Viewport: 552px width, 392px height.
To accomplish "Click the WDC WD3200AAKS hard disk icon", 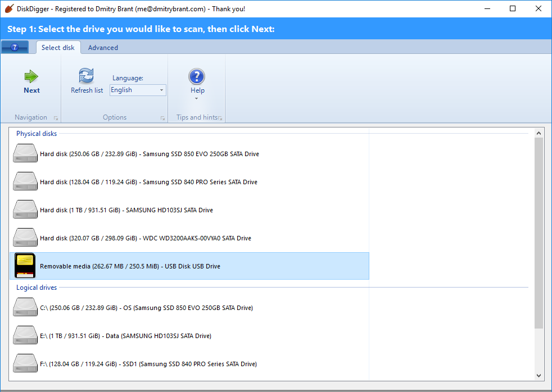I will (x=25, y=238).
